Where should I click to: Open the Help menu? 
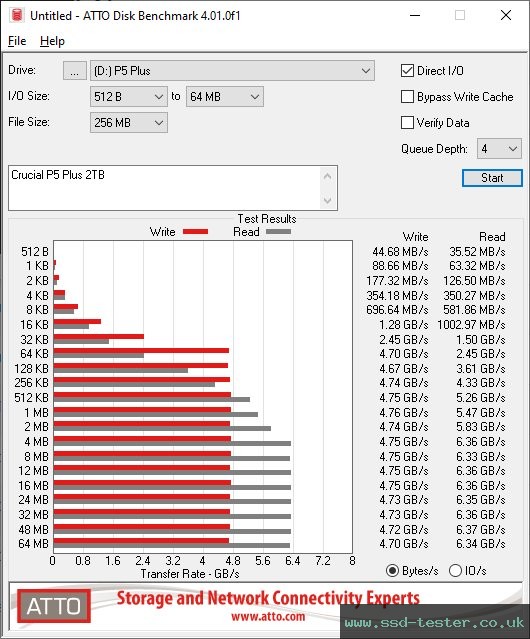[x=52, y=41]
